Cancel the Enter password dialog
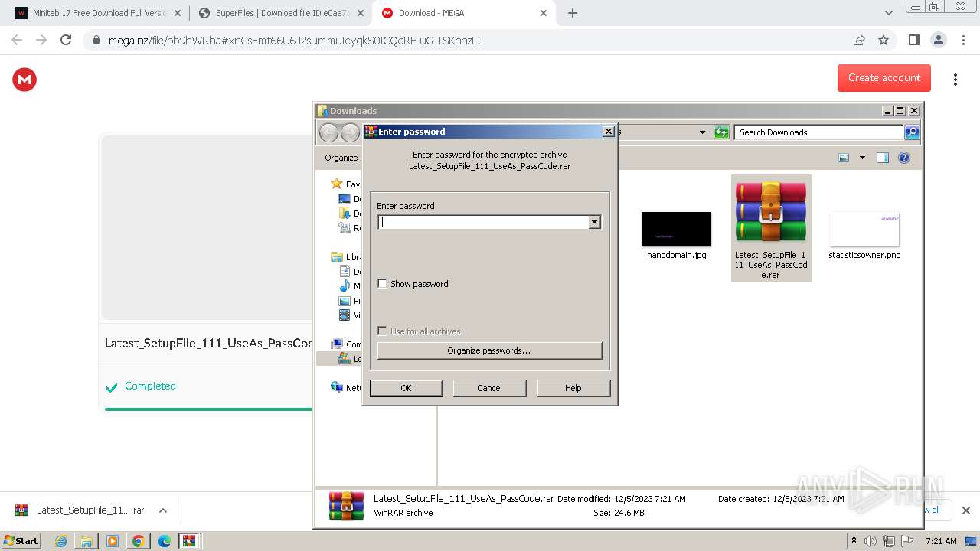Image resolution: width=980 pixels, height=551 pixels. click(x=489, y=388)
